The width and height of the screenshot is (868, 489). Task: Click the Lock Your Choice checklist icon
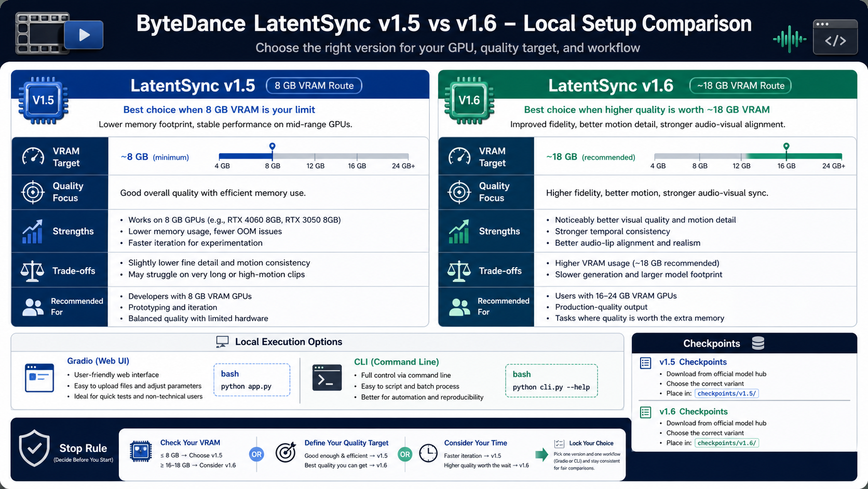click(559, 444)
